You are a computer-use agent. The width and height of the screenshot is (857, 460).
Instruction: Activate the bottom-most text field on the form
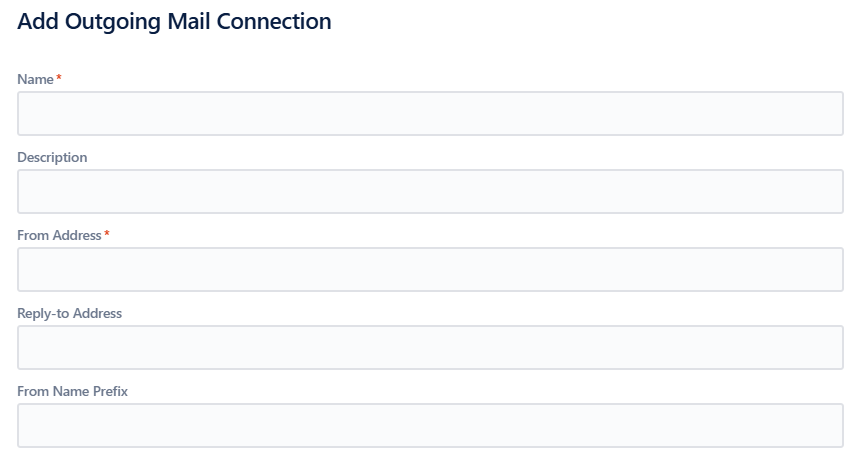[430, 426]
